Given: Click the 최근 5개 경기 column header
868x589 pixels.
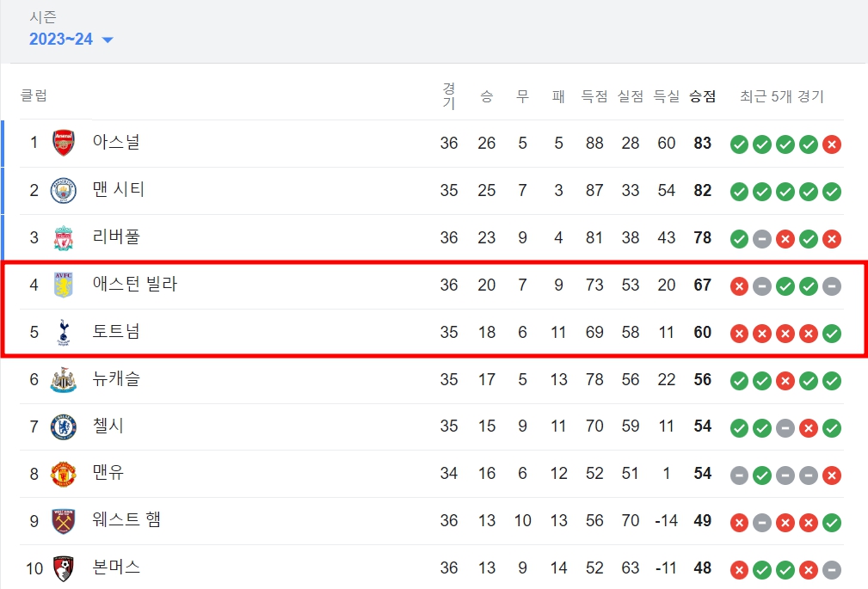Looking at the screenshot, I should click(x=782, y=96).
